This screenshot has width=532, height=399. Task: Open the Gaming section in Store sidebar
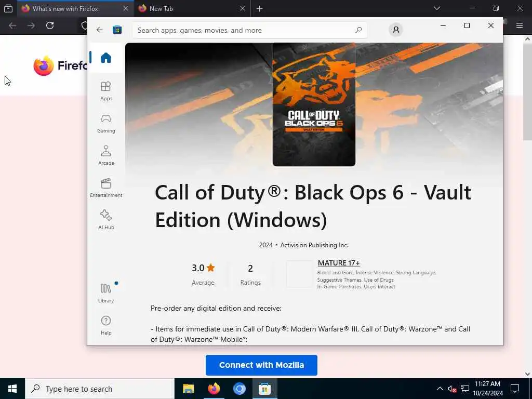[106, 123]
